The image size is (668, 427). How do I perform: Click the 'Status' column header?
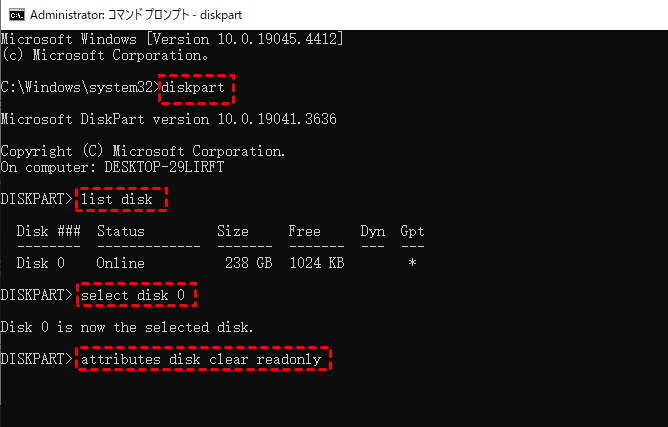pos(121,231)
